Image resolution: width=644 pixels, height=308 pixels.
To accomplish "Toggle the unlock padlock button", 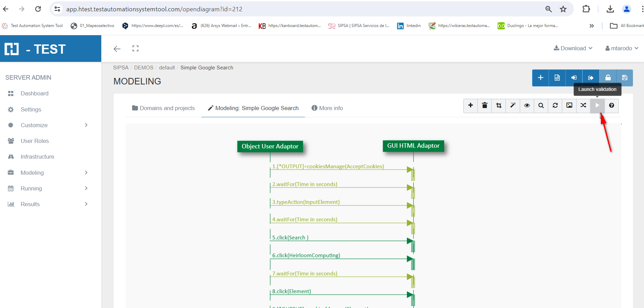I will coord(608,78).
